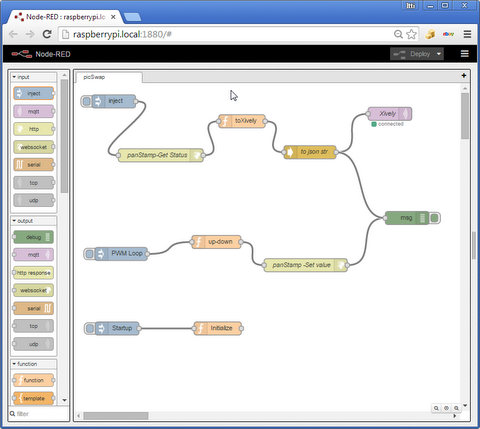Select the function node in the palette
480x429 pixels.
[x=33, y=380]
